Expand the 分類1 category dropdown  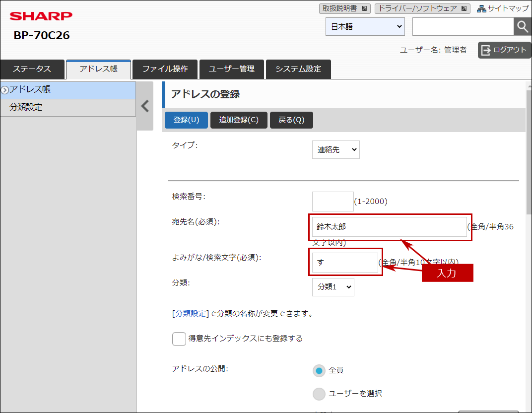(x=333, y=287)
